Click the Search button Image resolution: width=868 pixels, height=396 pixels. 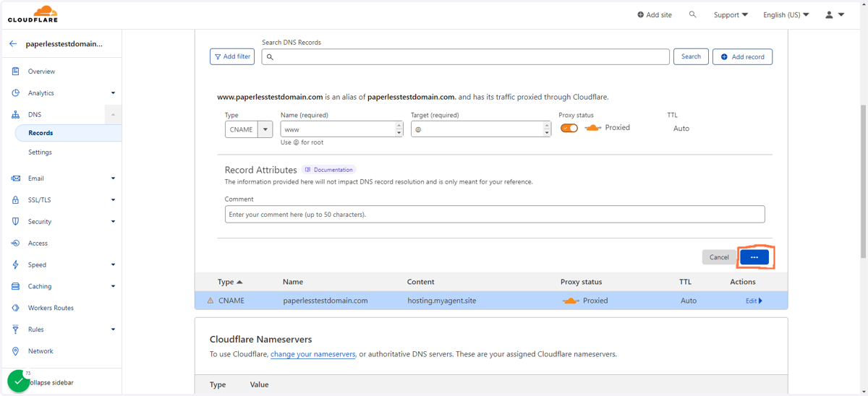[x=691, y=56]
